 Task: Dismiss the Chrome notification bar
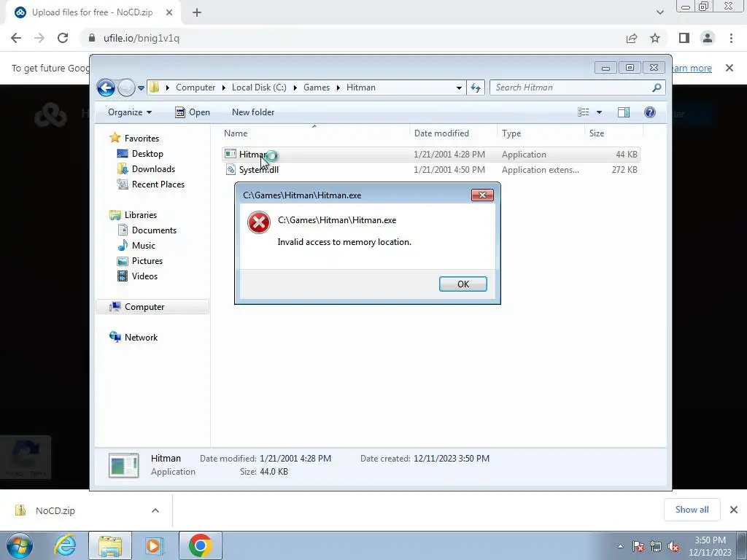click(x=729, y=68)
